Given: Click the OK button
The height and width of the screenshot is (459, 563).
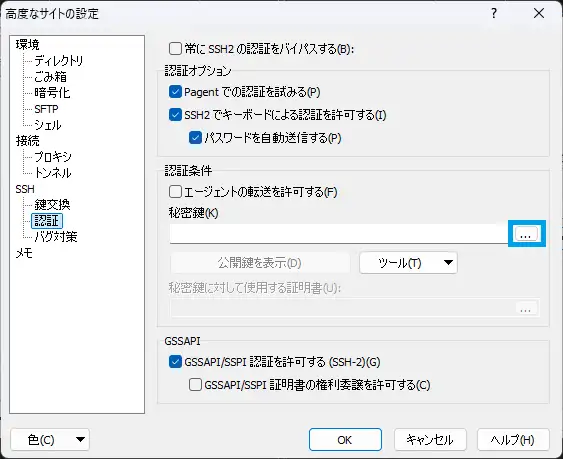Looking at the screenshot, I should point(345,439).
